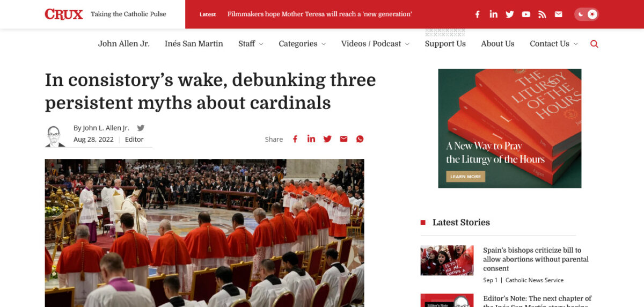Click the Learn More ad button
Image resolution: width=644 pixels, height=307 pixels.
point(465,177)
